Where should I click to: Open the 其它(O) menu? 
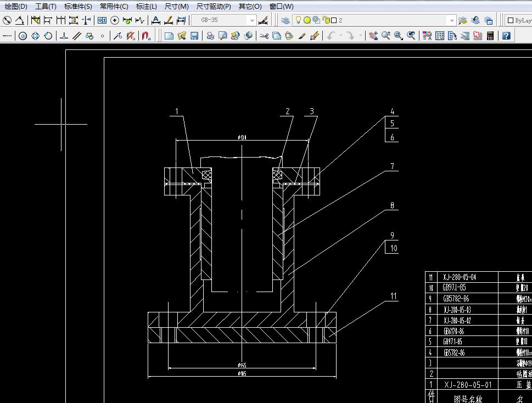[x=250, y=7]
